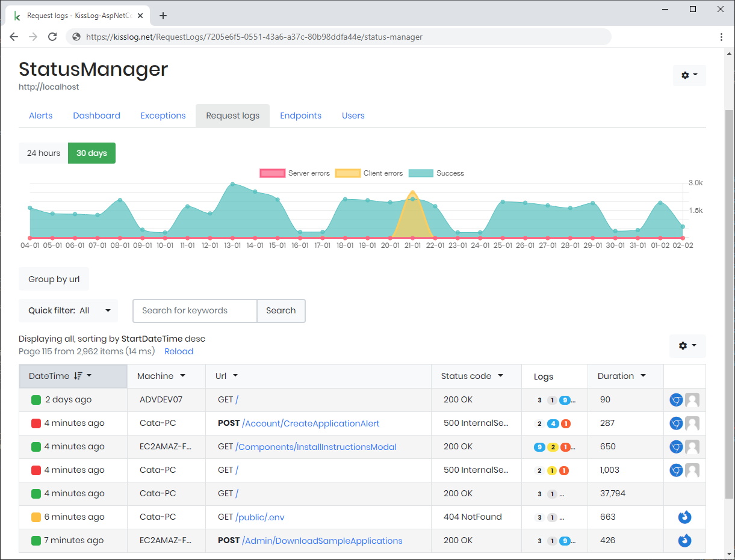Click the Search for keywords field
Screen dimensions: 735x560
[195, 311]
